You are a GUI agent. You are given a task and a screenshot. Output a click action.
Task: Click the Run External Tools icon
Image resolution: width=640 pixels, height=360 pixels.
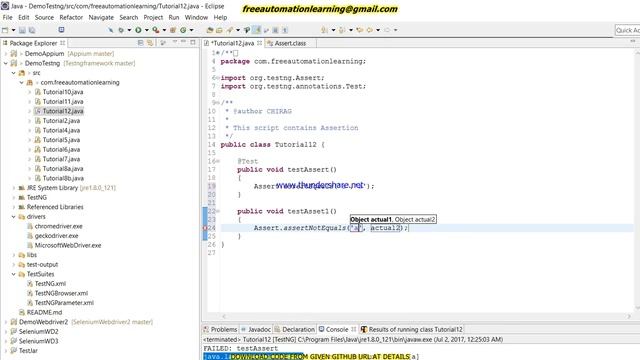coord(156,30)
